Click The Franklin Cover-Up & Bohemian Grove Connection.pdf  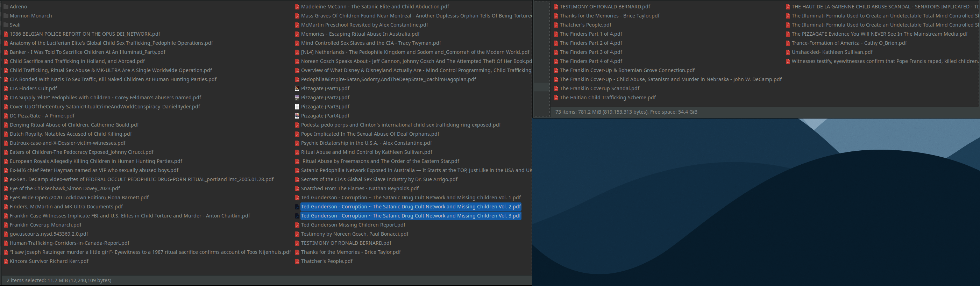point(627,70)
